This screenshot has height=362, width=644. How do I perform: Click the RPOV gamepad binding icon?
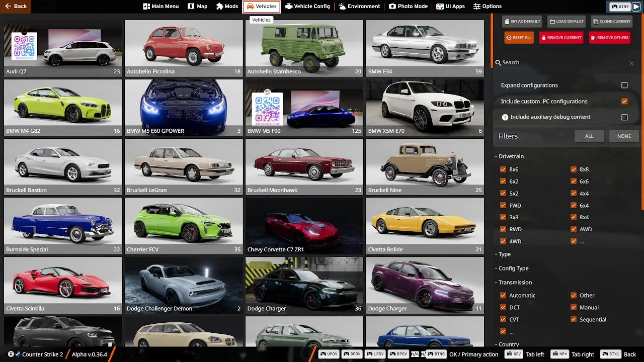(x=398, y=354)
